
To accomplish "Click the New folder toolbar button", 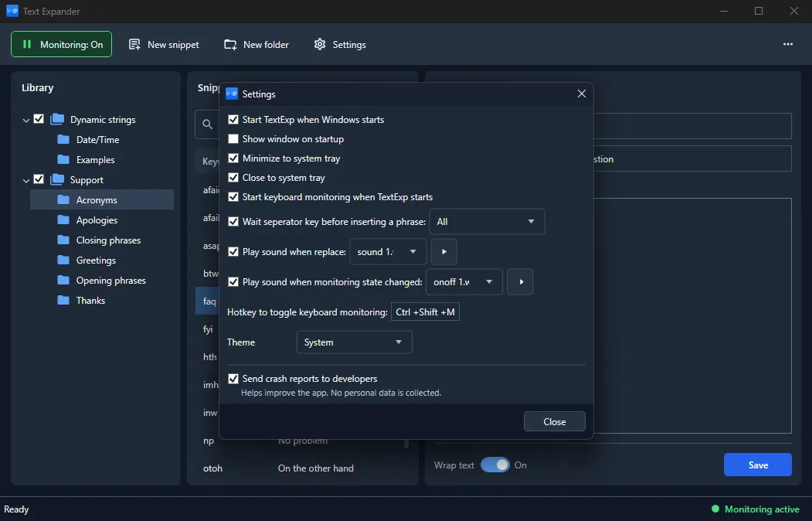I will (x=257, y=45).
